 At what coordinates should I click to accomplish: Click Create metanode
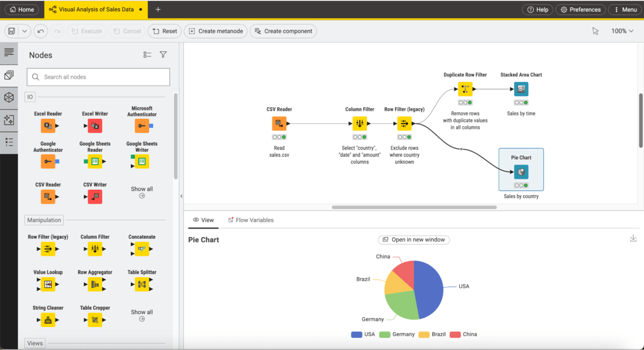[x=216, y=31]
